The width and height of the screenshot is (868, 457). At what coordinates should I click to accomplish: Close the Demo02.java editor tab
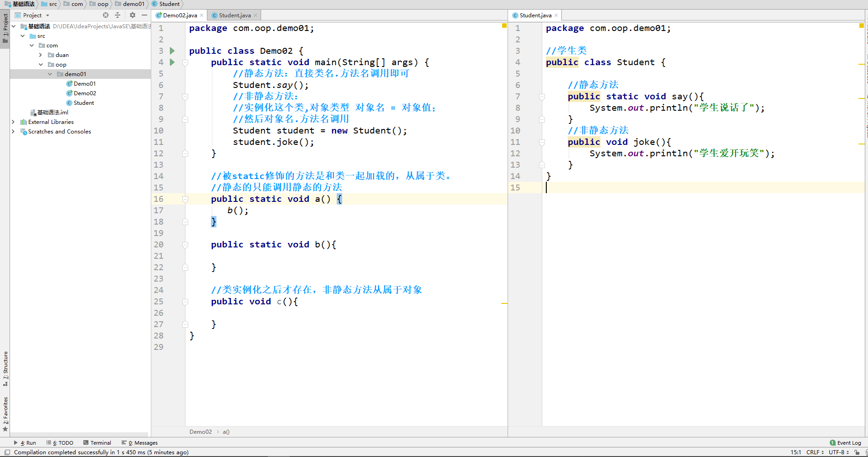[202, 15]
